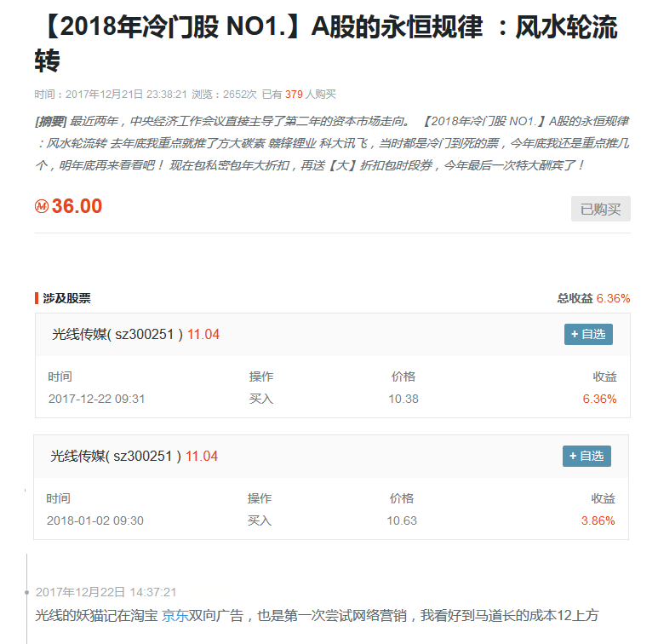This screenshot has height=644, width=658.
Task: Click the 379 purchase count number
Action: click(x=294, y=95)
